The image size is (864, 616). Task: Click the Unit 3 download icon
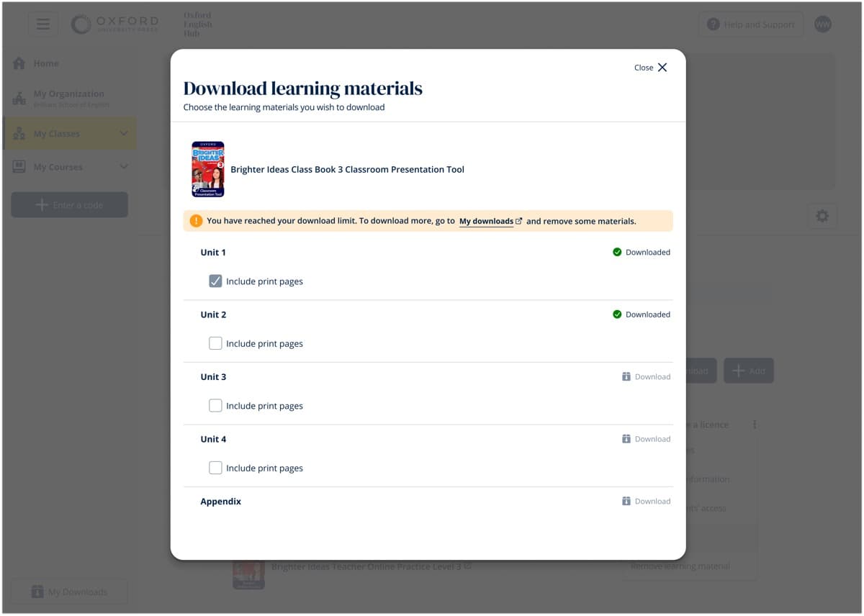(626, 376)
